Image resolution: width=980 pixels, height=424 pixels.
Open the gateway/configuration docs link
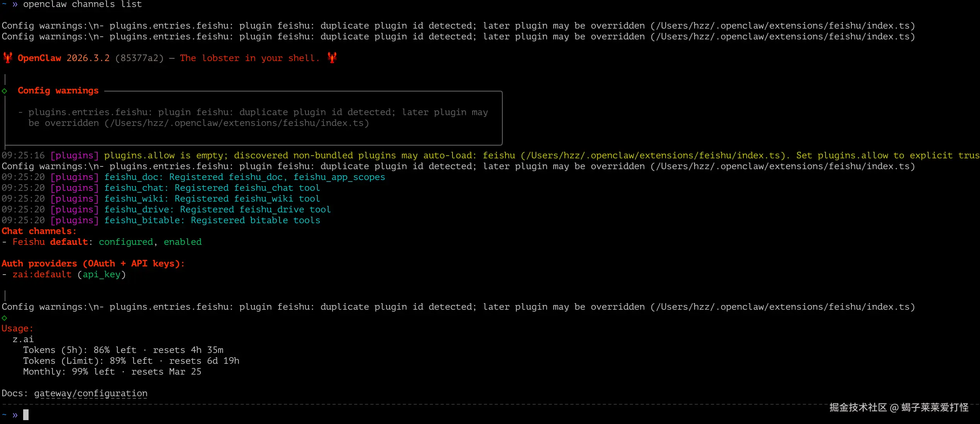(91, 393)
